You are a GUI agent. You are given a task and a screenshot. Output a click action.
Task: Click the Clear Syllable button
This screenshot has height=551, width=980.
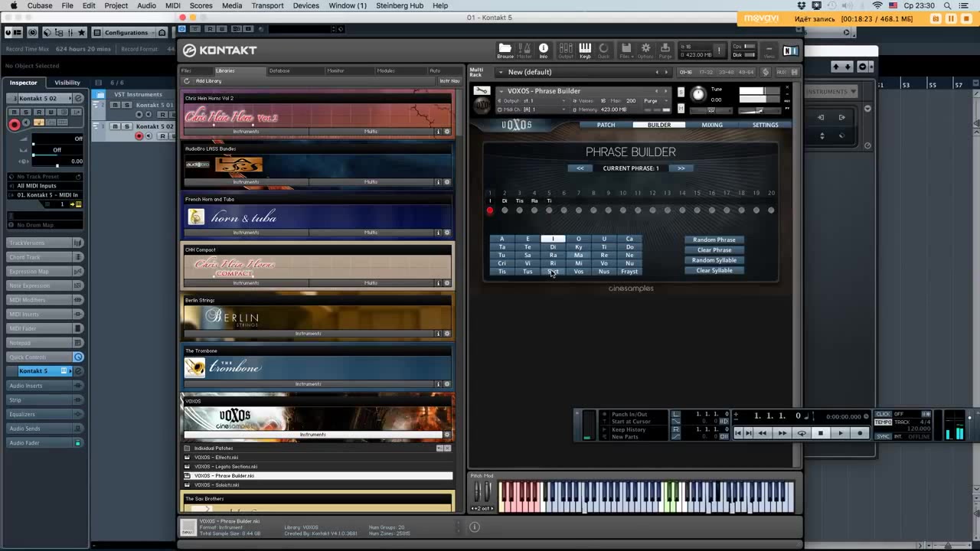click(x=714, y=270)
